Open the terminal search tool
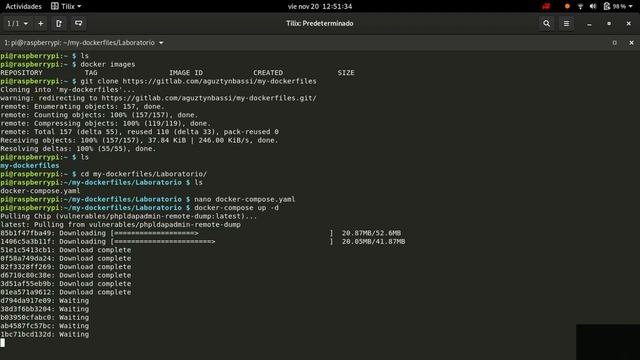The width and height of the screenshot is (640, 360). coord(547,24)
